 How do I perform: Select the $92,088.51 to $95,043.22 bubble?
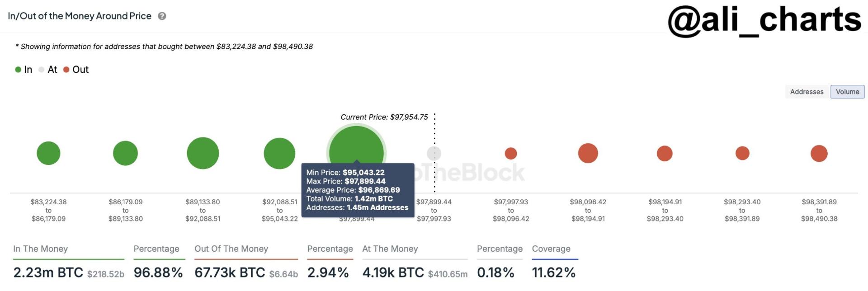point(279,154)
